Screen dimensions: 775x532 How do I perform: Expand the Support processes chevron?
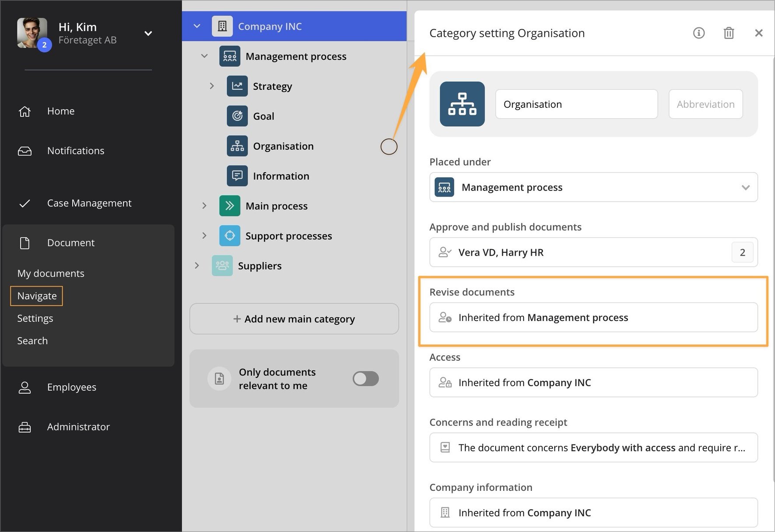coord(204,236)
